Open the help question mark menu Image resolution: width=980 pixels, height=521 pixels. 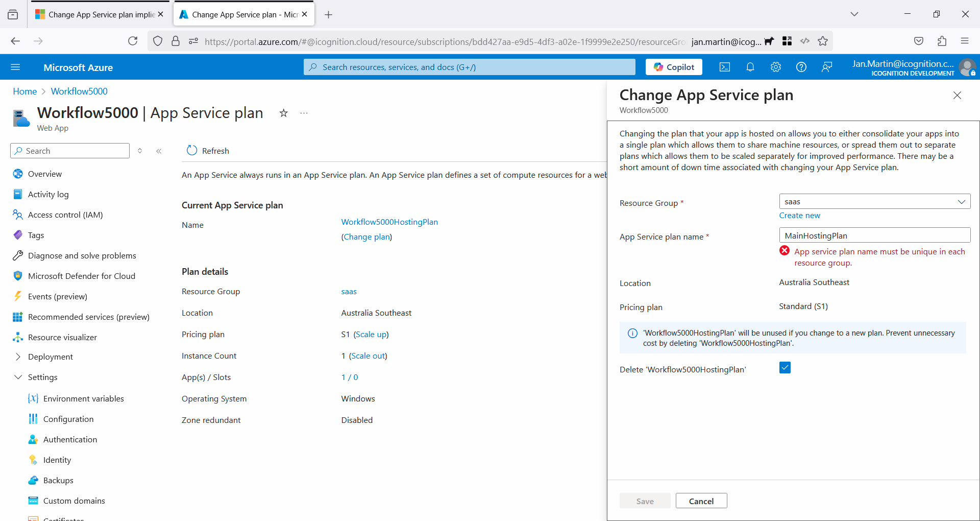coord(801,67)
